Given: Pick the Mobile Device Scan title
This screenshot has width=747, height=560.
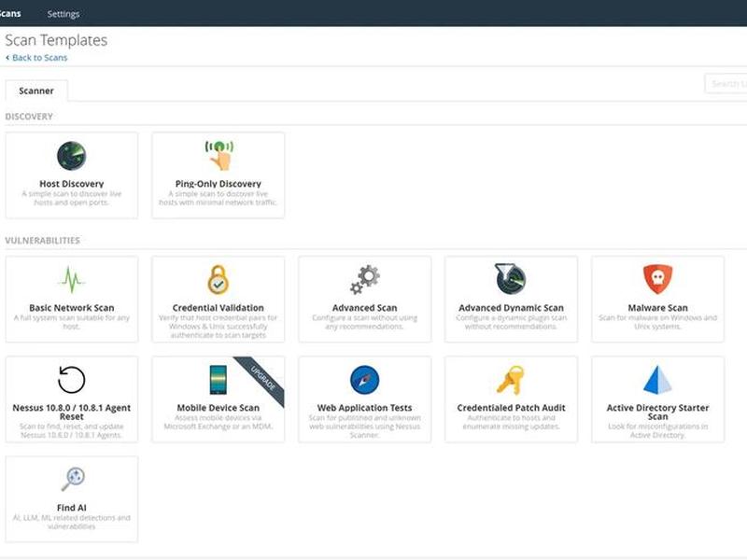Looking at the screenshot, I should click(x=218, y=408).
